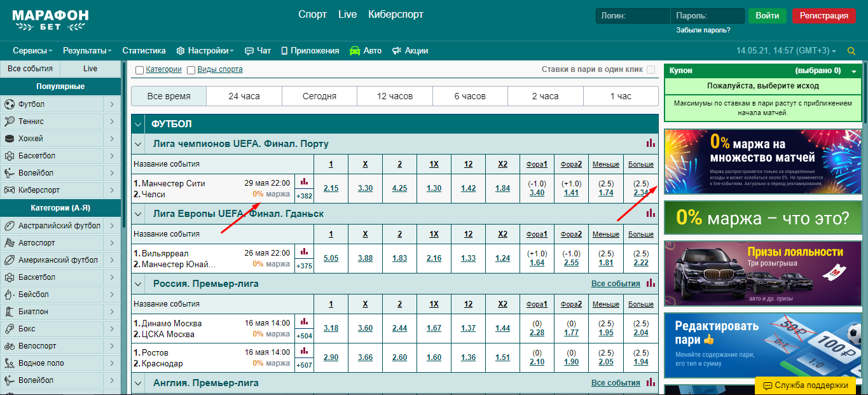This screenshot has width=868, height=395.
Task: Open the Авто car icon in menu
Action: pos(355,51)
